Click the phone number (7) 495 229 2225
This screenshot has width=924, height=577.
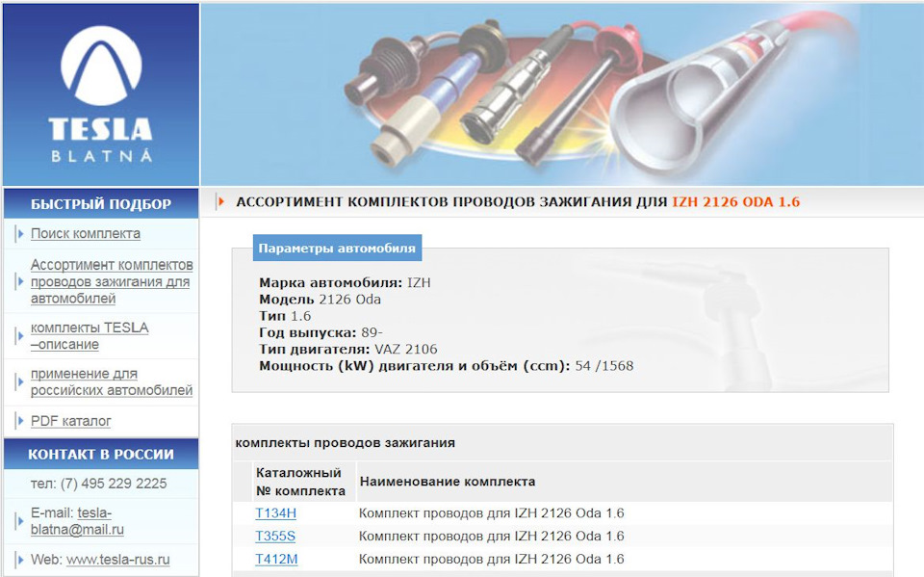(114, 484)
